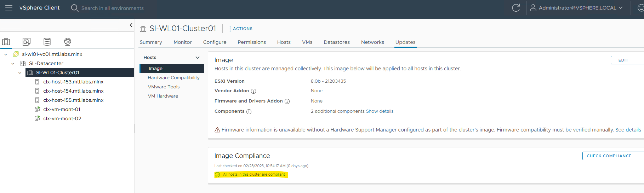
Task: Select SL-Datacenter in inventory tree
Action: click(46, 63)
